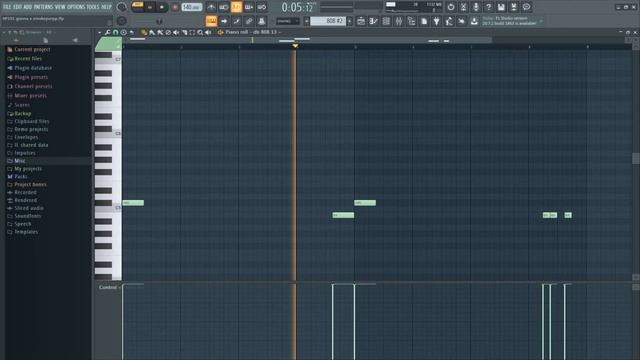640x360 pixels.
Task: Open the PATTERNS menu
Action: pos(43,7)
